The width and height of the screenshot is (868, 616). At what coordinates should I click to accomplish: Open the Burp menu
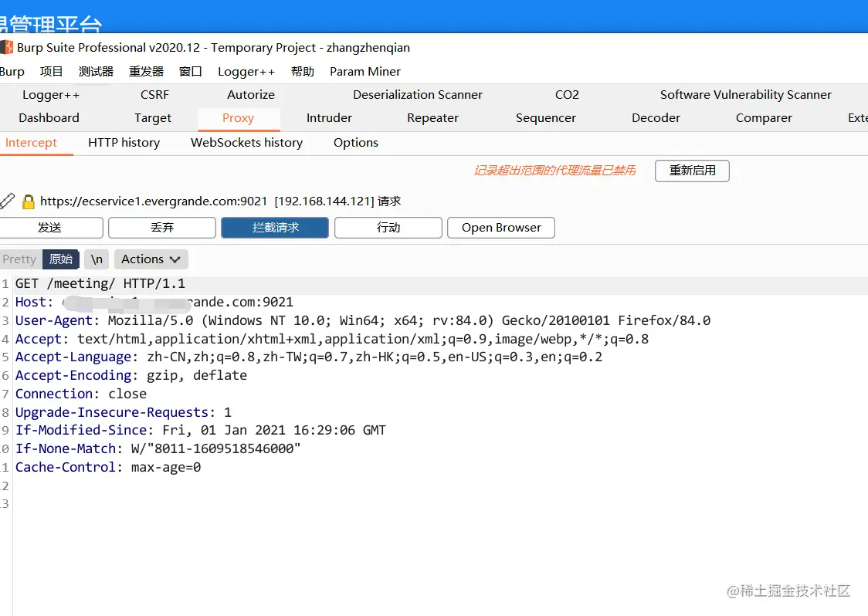click(x=12, y=71)
